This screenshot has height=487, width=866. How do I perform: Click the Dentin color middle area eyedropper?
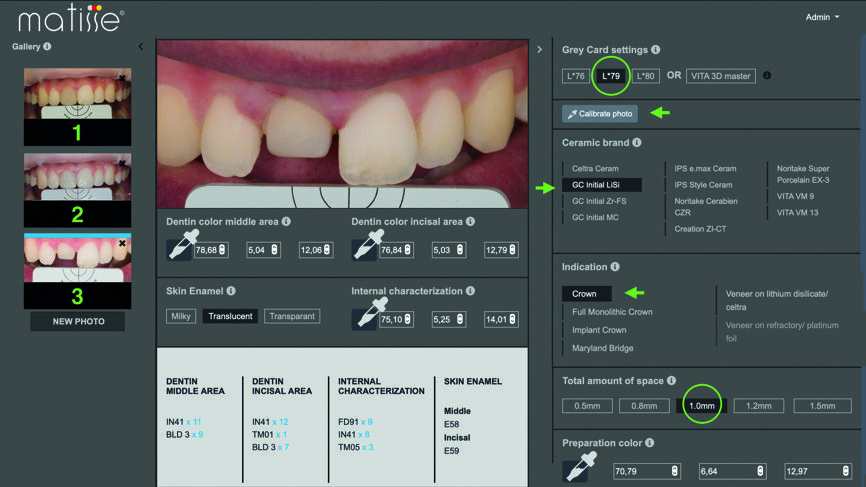click(x=180, y=246)
